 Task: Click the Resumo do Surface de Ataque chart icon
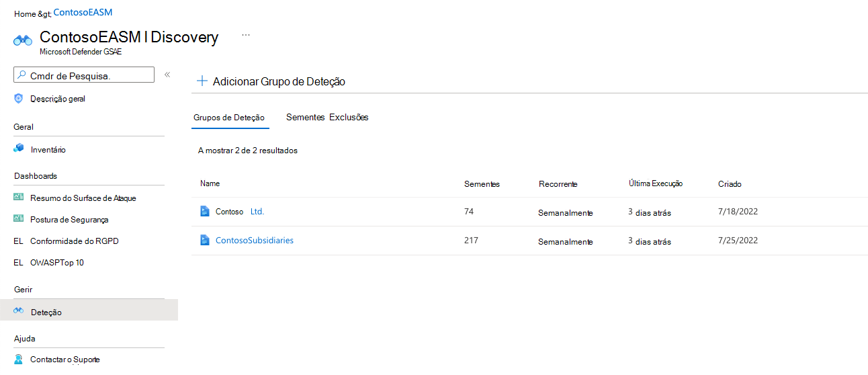[19, 198]
